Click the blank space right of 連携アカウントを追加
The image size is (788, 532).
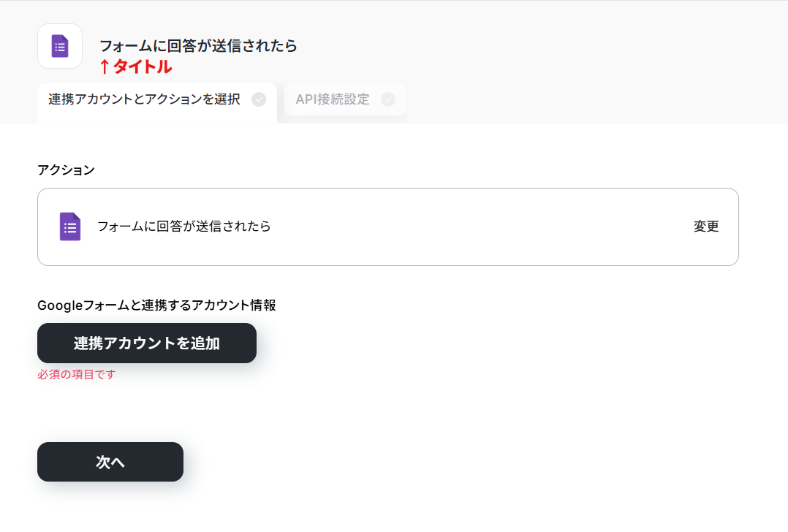[x=503, y=343]
